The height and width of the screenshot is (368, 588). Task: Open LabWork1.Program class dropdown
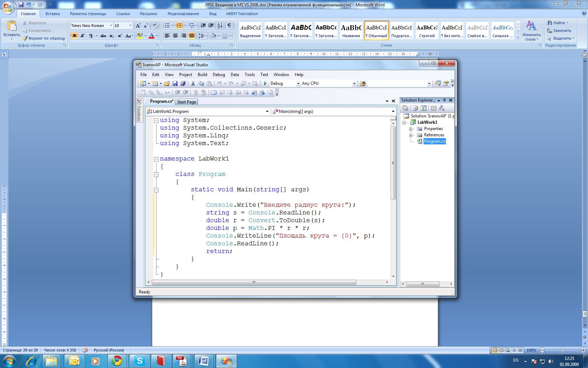pyautogui.click(x=267, y=111)
